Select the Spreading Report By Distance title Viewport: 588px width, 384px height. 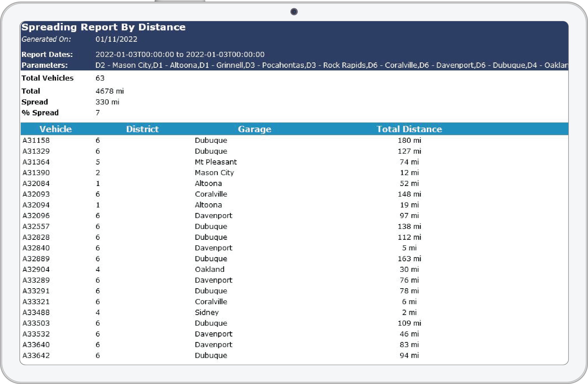tap(103, 27)
